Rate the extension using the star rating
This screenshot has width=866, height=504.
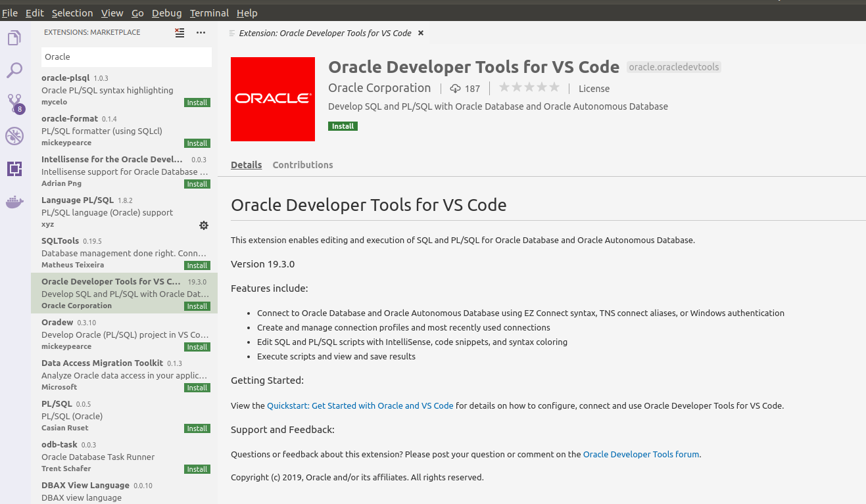(529, 87)
